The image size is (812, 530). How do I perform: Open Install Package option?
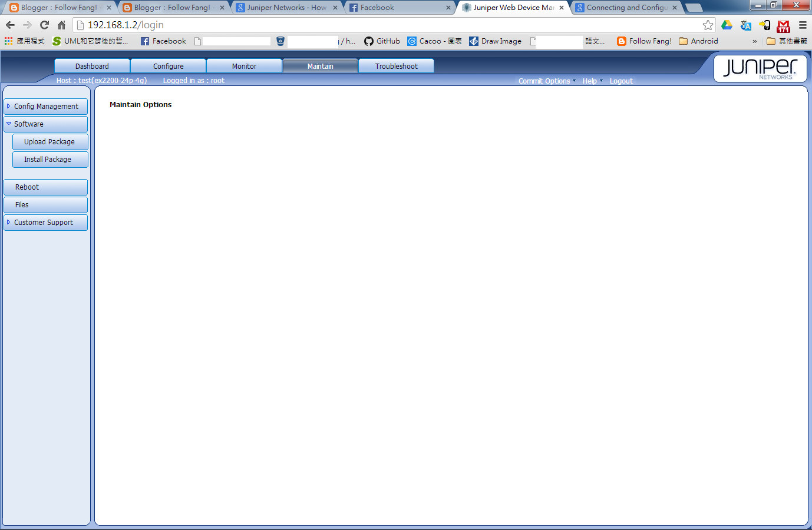click(50, 160)
